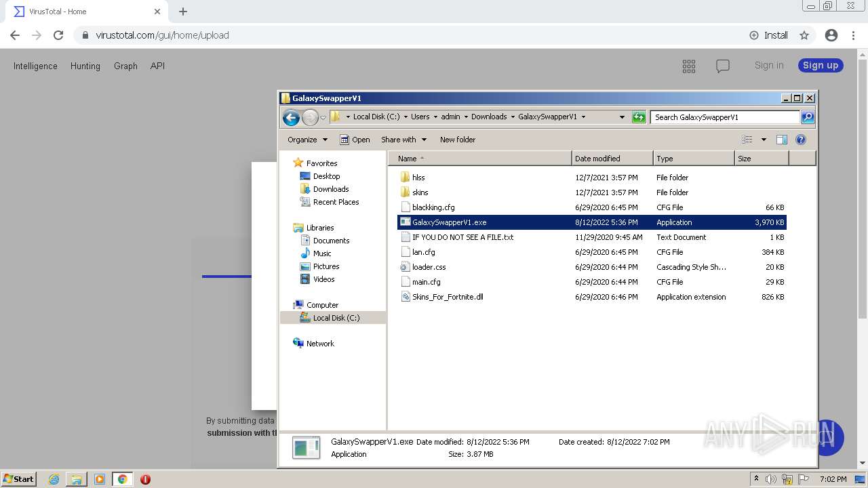The height and width of the screenshot is (488, 868).
Task: Click Favorites star in navigation pane
Action: pyautogui.click(x=298, y=163)
